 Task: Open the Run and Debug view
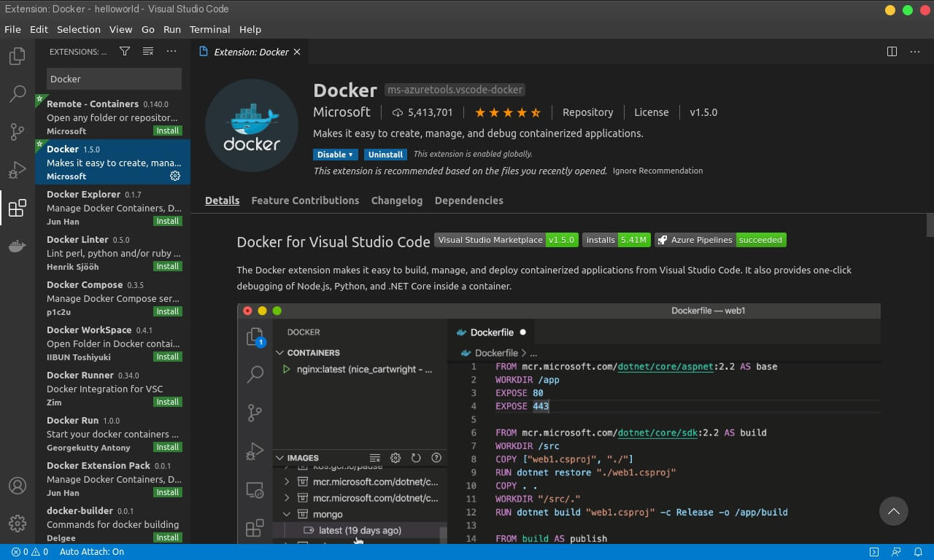point(18,170)
